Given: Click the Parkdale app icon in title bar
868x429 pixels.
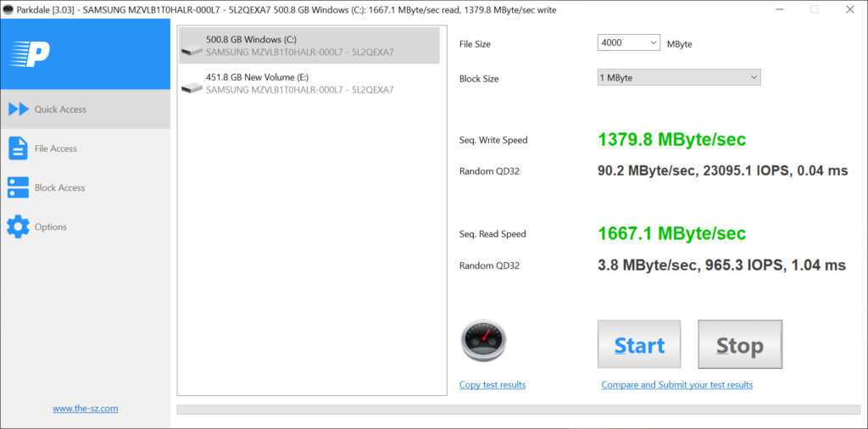Looking at the screenshot, I should (x=8, y=10).
